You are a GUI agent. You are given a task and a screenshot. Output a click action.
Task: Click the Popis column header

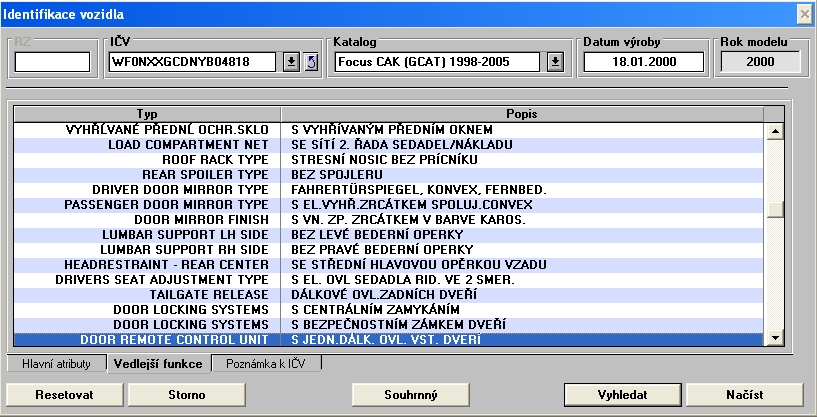(521, 114)
